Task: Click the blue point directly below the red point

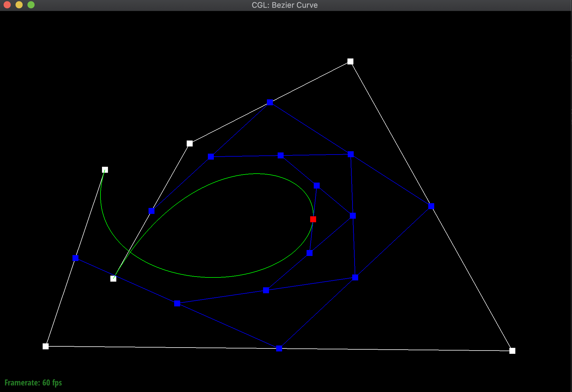Action: click(x=310, y=253)
